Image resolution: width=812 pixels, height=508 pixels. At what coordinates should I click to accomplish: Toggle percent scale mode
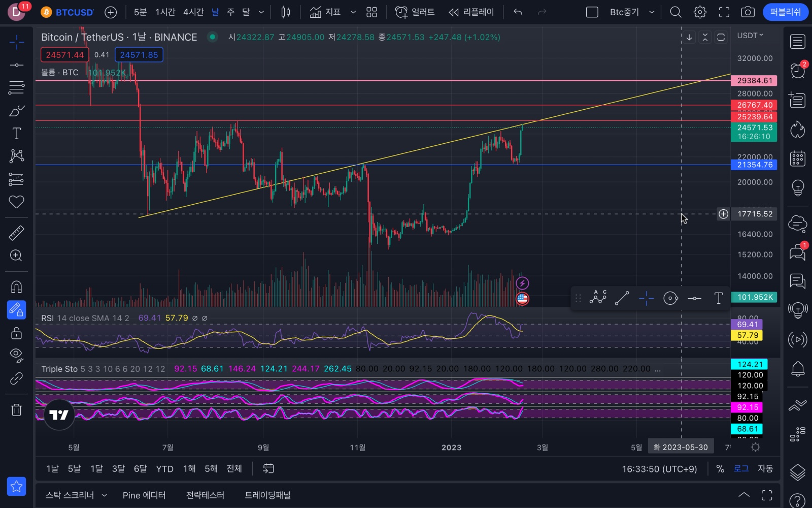[x=720, y=469]
